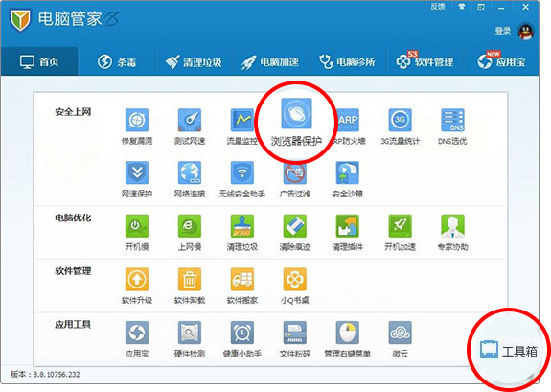Open 开机慢 slow boot tool
Viewport: 551px width, 392px height.
click(137, 233)
